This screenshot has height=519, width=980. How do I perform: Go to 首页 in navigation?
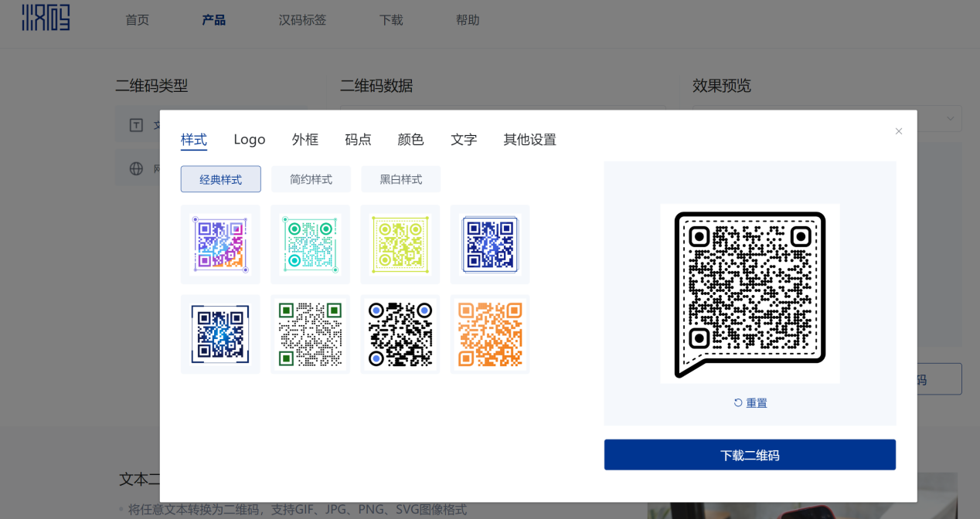tap(137, 20)
